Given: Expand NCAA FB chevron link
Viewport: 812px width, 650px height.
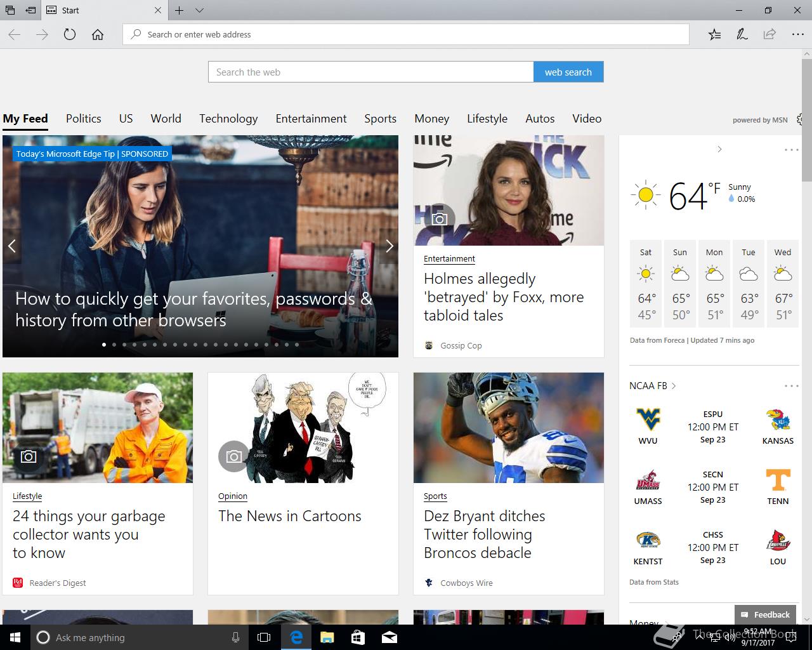Looking at the screenshot, I should [674, 386].
